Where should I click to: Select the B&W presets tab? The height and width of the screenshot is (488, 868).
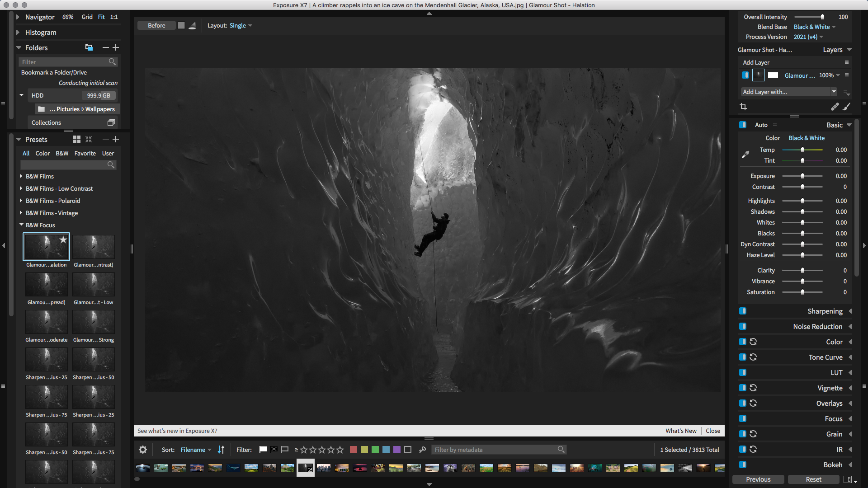click(62, 153)
